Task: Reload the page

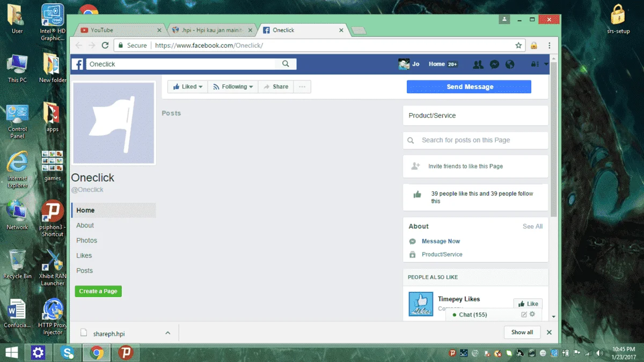Action: pyautogui.click(x=105, y=46)
